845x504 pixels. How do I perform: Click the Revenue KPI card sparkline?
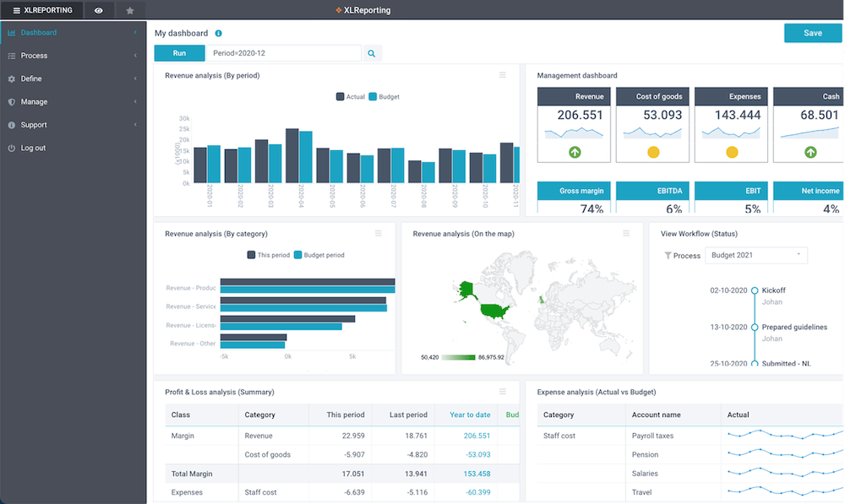point(574,133)
